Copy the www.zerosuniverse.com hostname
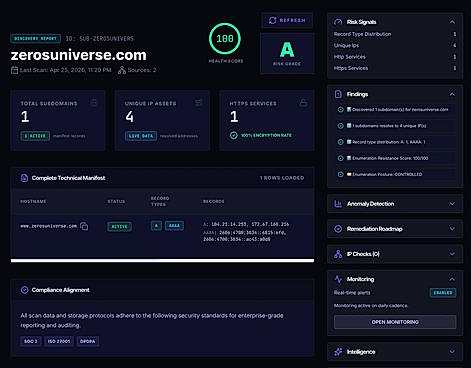 tap(84, 226)
